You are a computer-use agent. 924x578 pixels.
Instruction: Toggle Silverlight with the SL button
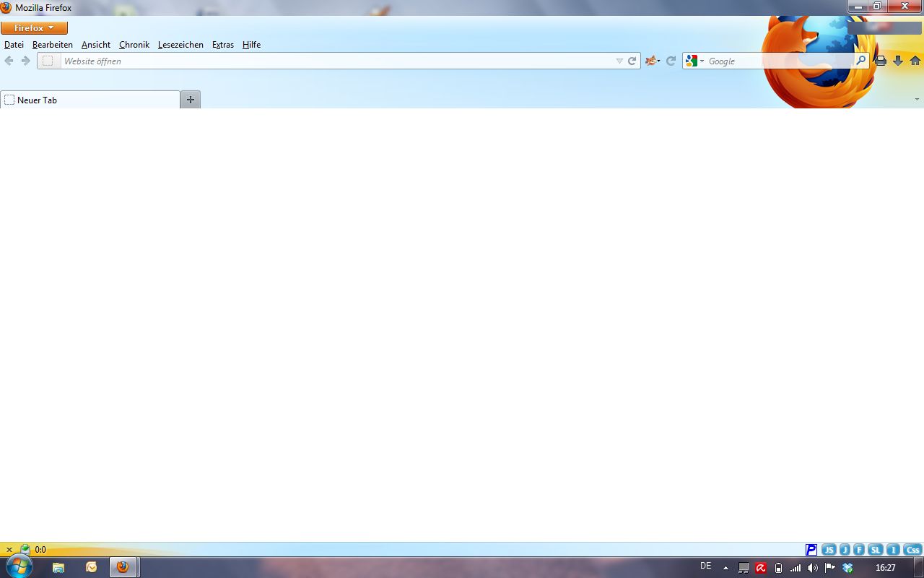[876, 550]
